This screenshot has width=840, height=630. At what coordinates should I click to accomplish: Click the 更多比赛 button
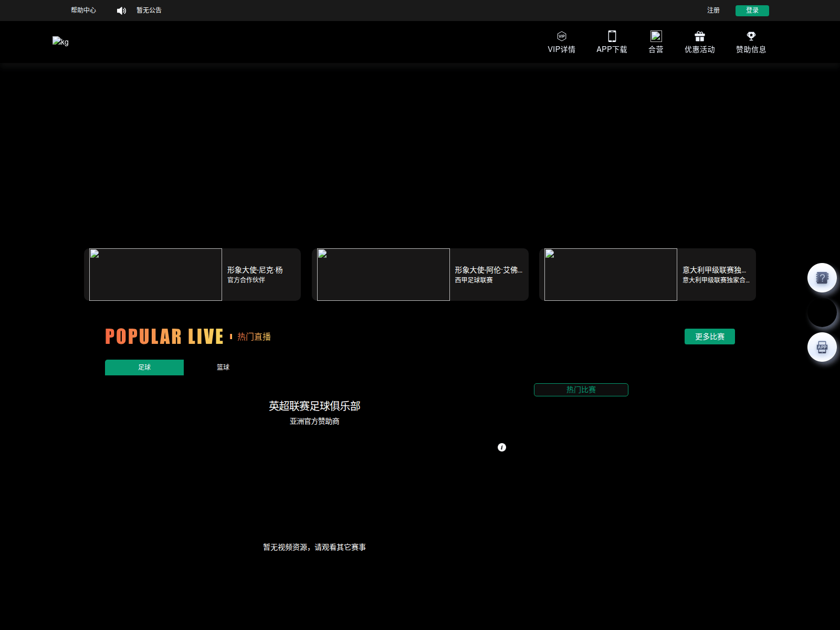point(709,337)
